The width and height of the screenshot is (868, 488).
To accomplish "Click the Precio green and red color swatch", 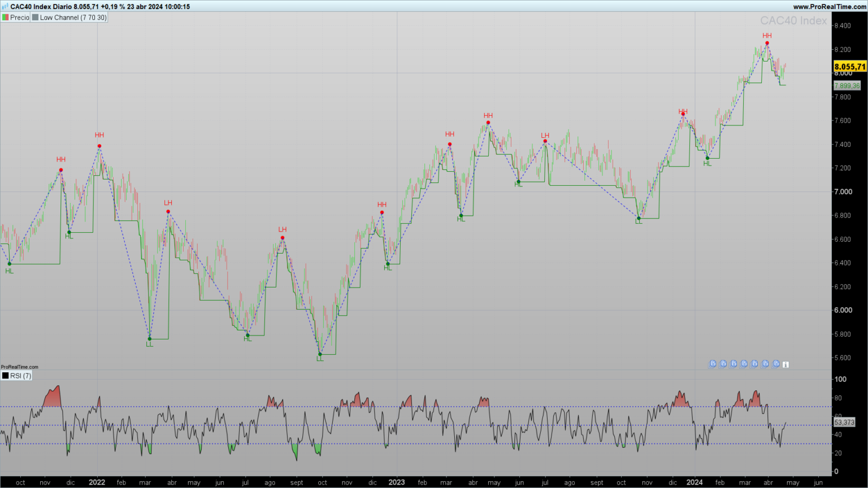I will pos(5,18).
